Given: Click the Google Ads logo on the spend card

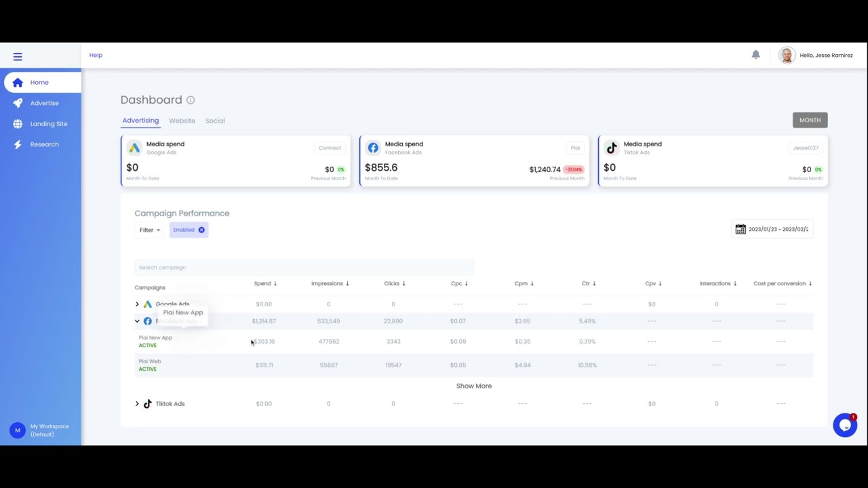Looking at the screenshot, I should click(x=134, y=148).
